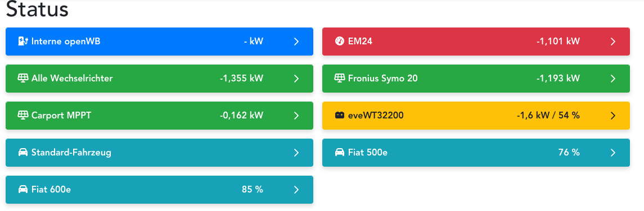This screenshot has height=211, width=644.
Task: Open the Interne openWB label
Action: click(66, 42)
